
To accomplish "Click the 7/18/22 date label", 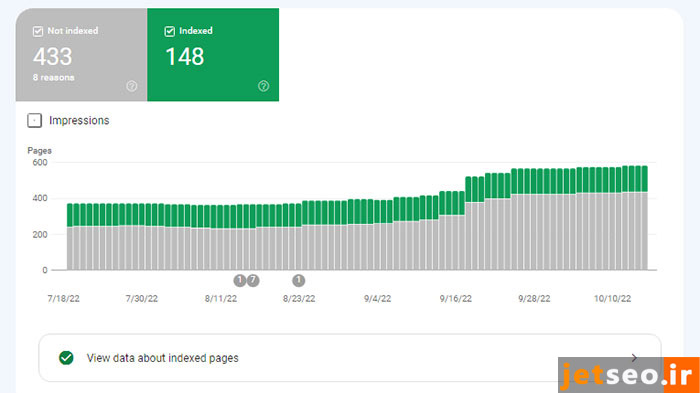I will pos(63,299).
